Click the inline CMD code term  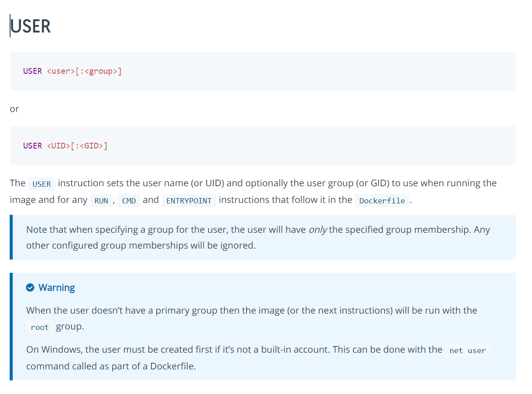tap(129, 201)
